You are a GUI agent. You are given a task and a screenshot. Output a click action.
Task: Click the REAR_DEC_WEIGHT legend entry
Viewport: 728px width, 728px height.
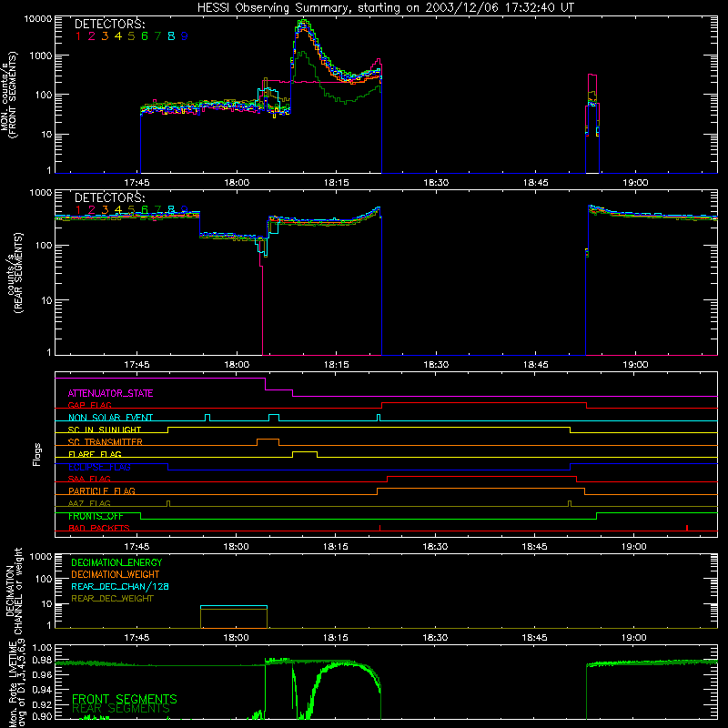(x=112, y=599)
